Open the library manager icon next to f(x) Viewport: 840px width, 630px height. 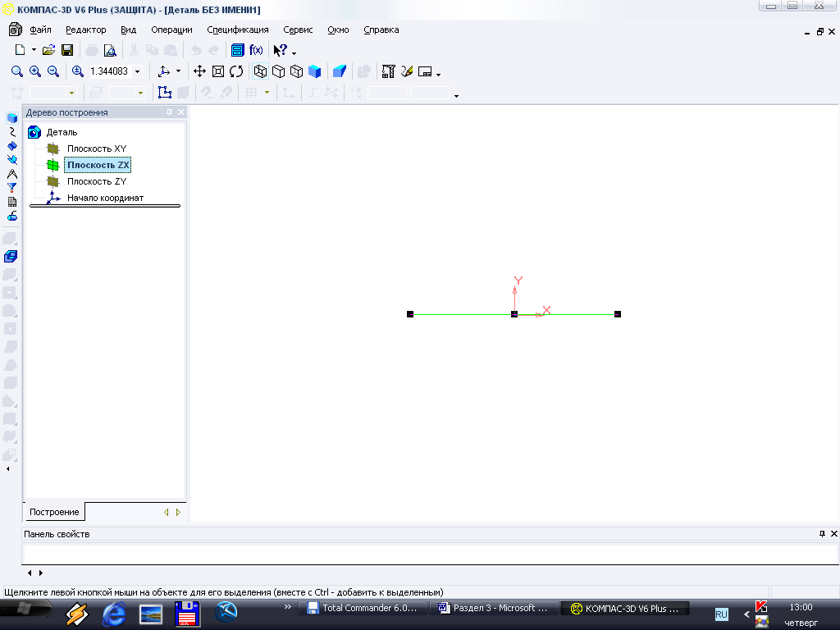coord(237,50)
